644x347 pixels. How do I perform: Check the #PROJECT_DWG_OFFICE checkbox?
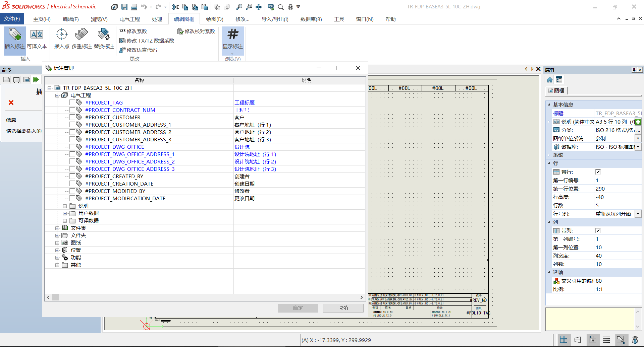(72, 147)
